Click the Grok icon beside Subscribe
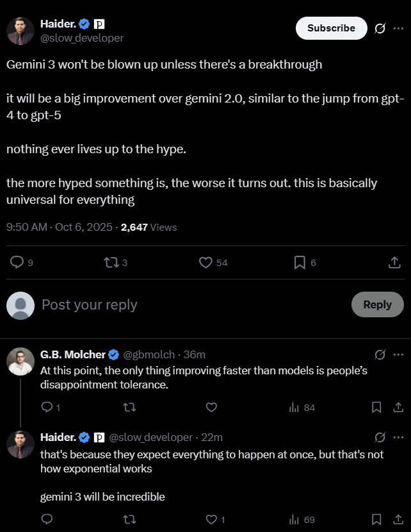This screenshot has width=411, height=532. [x=380, y=28]
